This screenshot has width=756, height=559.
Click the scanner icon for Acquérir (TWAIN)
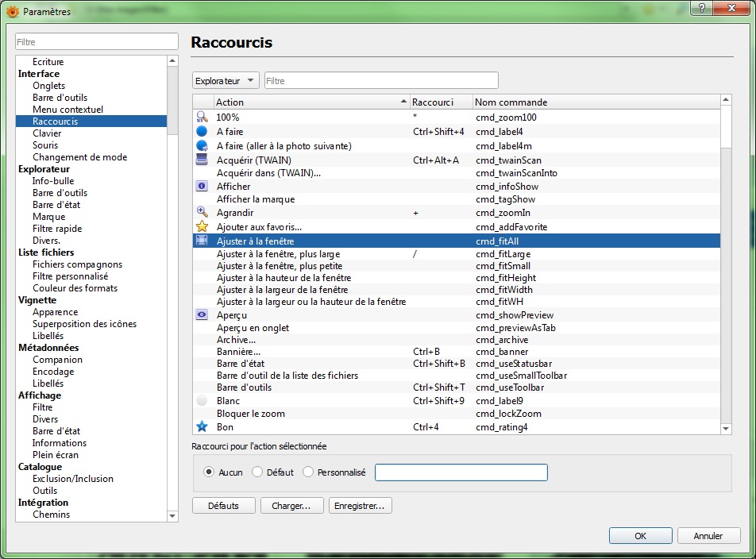202,160
